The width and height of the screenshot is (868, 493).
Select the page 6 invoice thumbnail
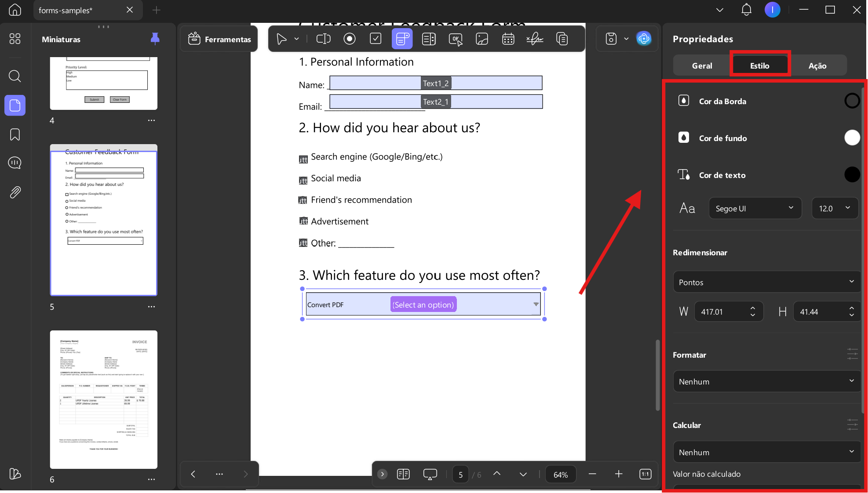104,399
